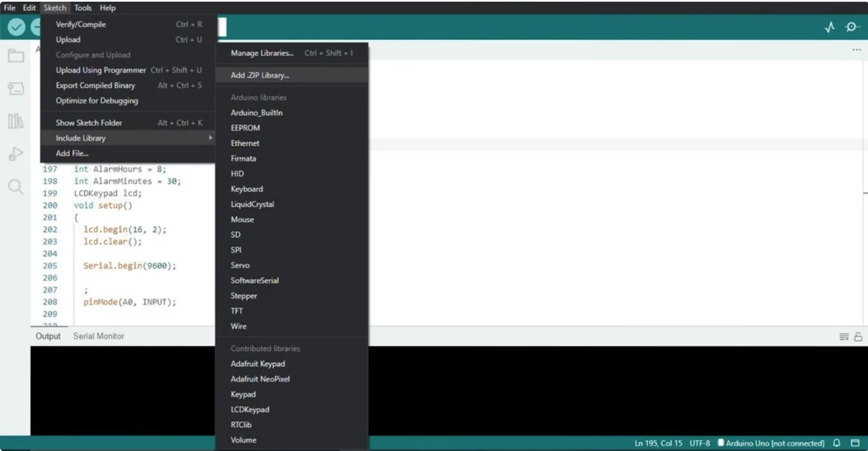868x451 pixels.
Task: Choose Show Sketch Folder
Action: [128, 123]
